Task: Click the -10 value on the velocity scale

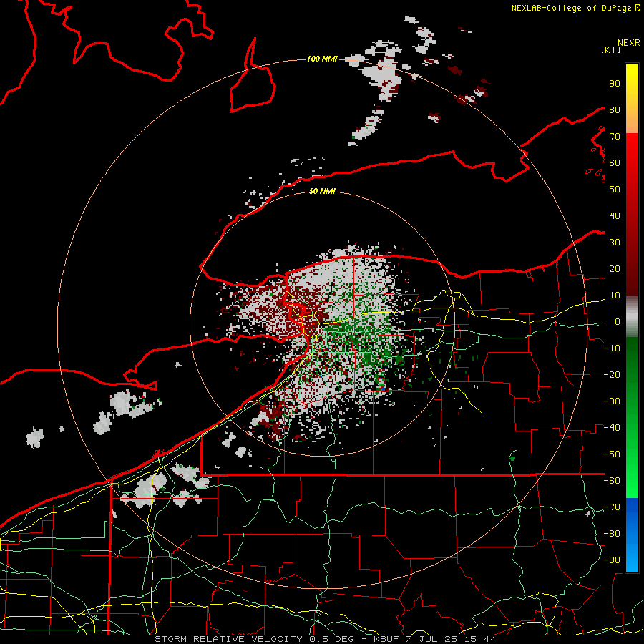Action: click(612, 348)
